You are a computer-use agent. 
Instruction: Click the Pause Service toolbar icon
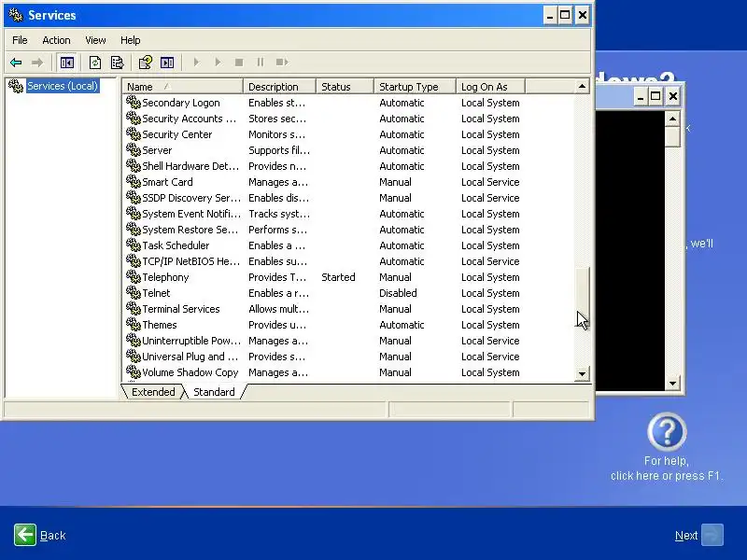pyautogui.click(x=261, y=63)
